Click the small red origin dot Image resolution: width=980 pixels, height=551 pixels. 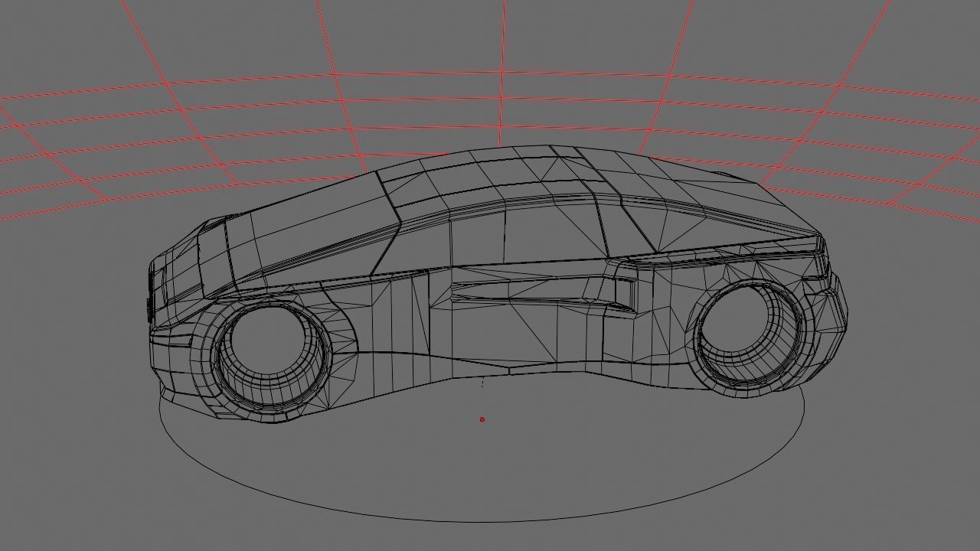click(482, 419)
